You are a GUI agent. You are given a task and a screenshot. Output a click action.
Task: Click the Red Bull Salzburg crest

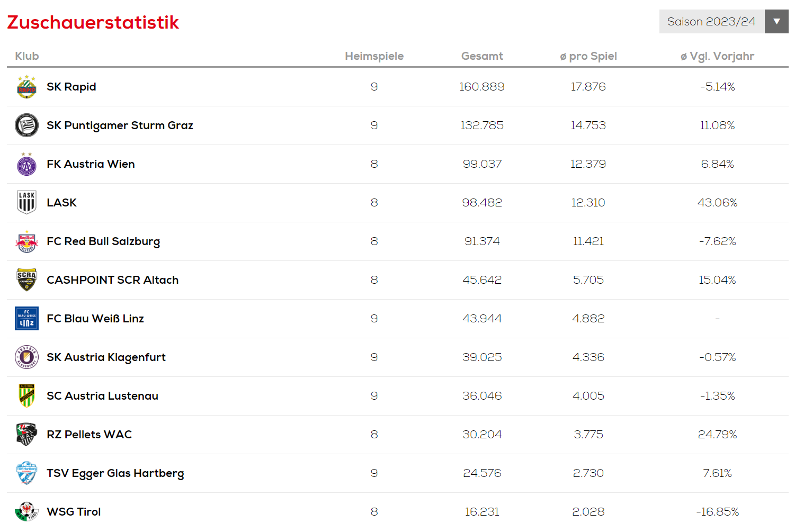coord(26,241)
